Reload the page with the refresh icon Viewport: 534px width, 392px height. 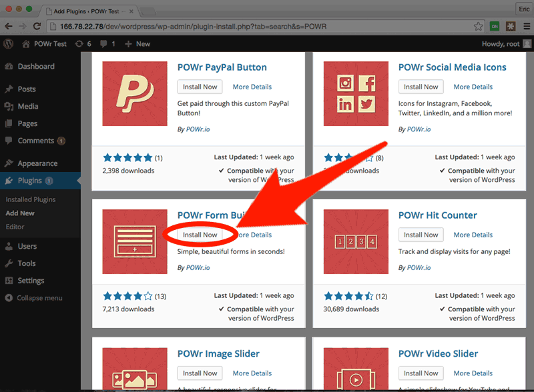coord(37,26)
